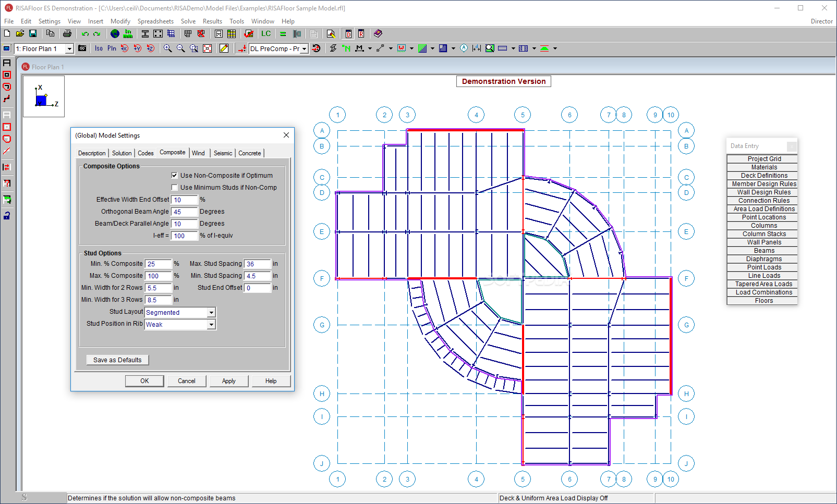
Task: Expand the red W wall display dropdown arrow
Action: click(411, 48)
